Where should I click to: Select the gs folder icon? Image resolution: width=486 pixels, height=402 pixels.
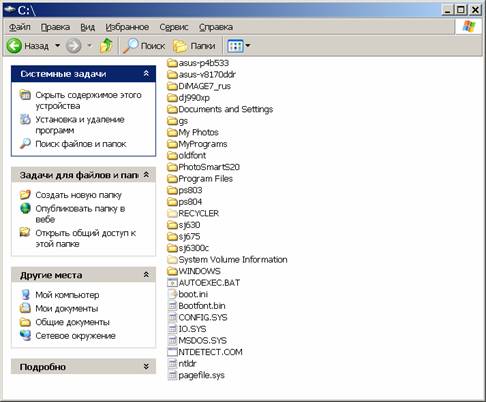point(172,121)
